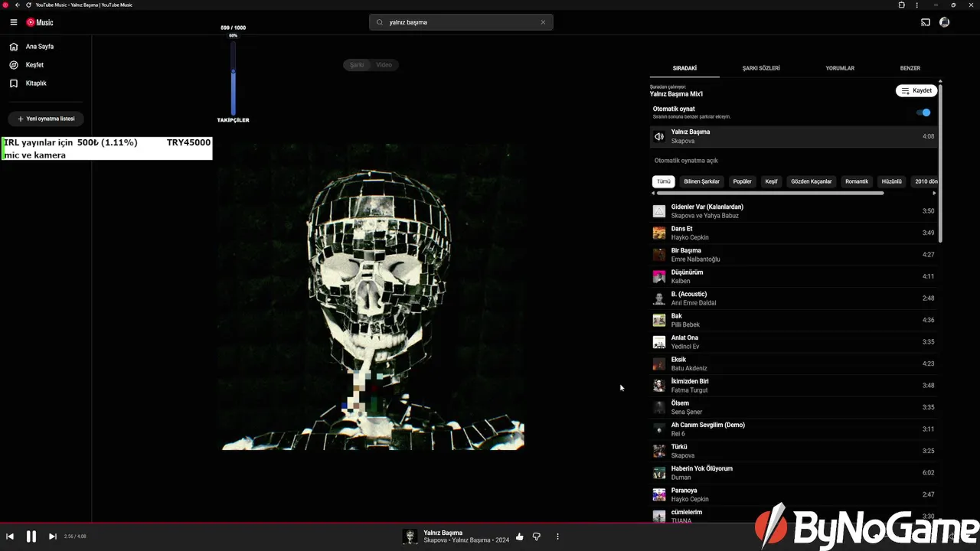Viewport: 980px width, 551px height.
Task: Open the browser extensions icon in title bar
Action: (x=901, y=5)
